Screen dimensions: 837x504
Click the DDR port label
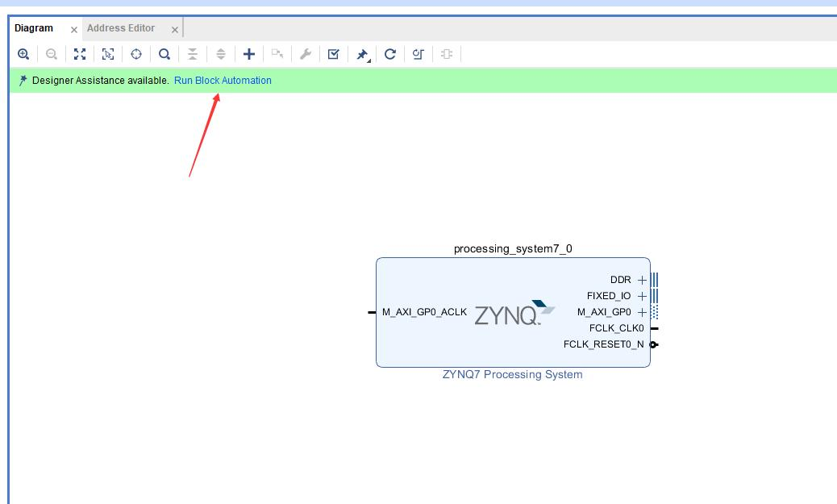tap(620, 280)
